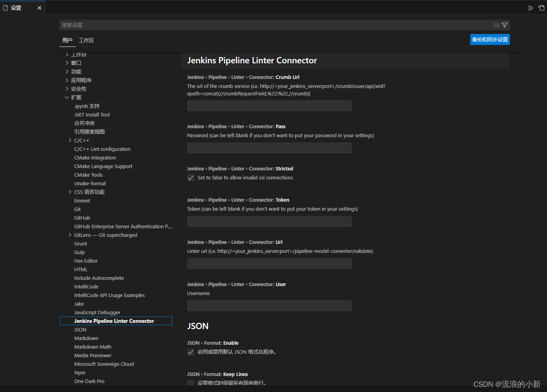Click the Linter Url input field

[x=269, y=263]
